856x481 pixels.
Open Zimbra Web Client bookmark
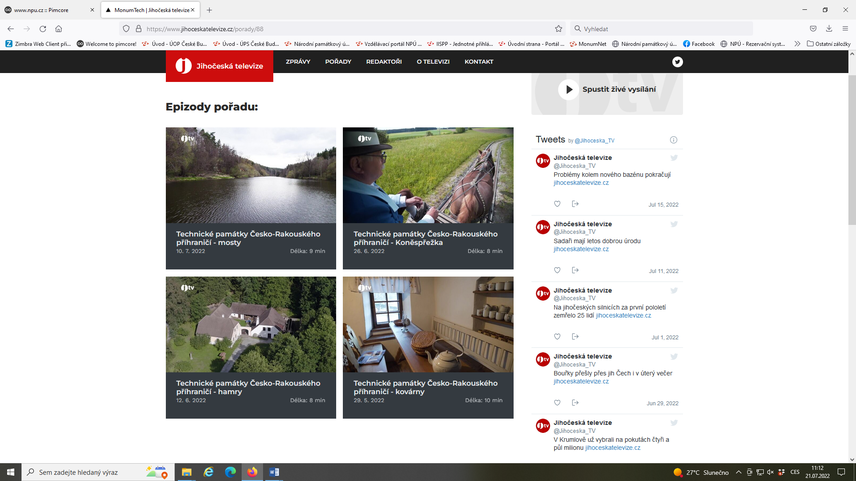(38, 44)
